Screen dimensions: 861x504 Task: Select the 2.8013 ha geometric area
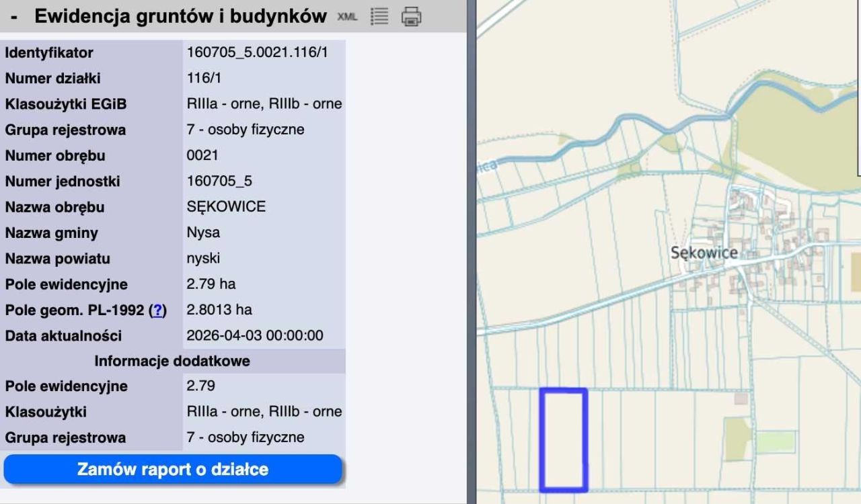click(219, 310)
